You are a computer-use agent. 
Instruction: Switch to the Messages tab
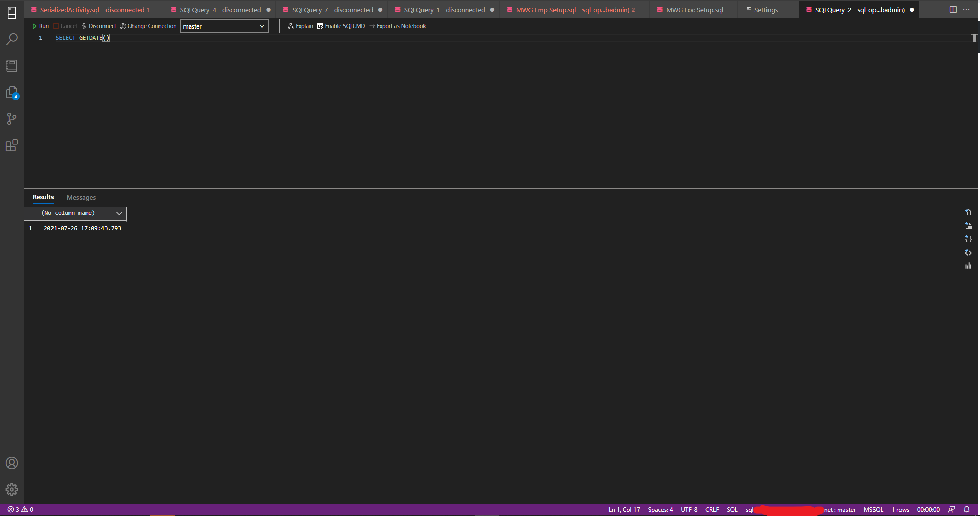[81, 197]
